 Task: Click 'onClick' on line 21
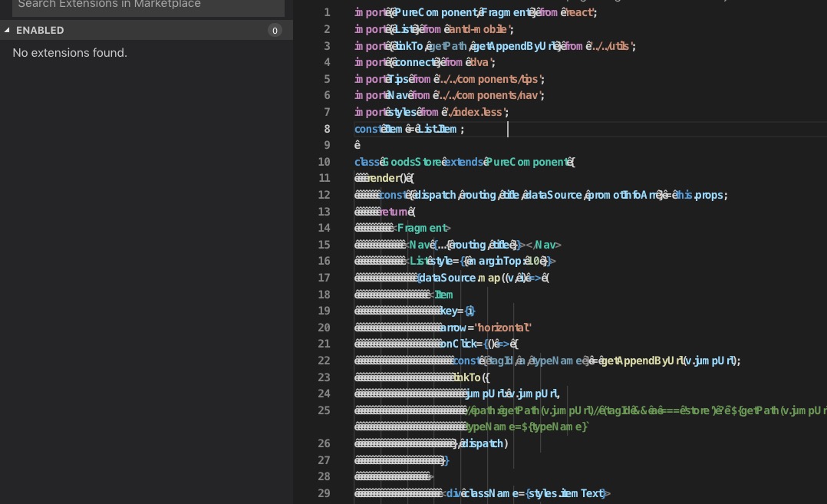458,344
